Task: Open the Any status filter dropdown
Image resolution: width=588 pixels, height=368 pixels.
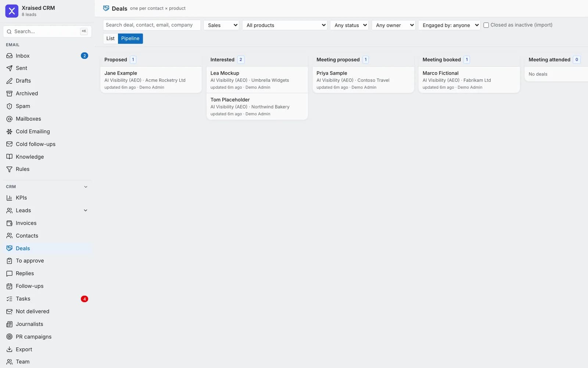Action: [x=349, y=25]
